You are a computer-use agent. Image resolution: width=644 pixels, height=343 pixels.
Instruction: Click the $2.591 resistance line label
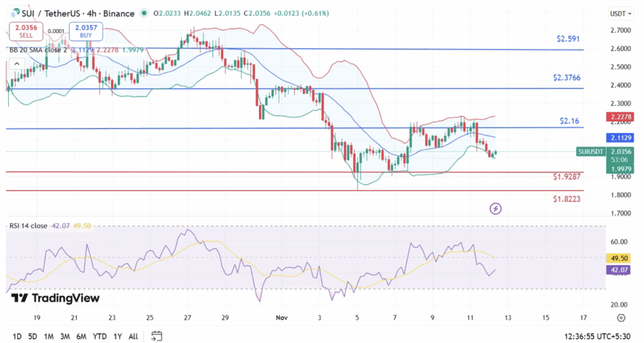click(x=569, y=39)
